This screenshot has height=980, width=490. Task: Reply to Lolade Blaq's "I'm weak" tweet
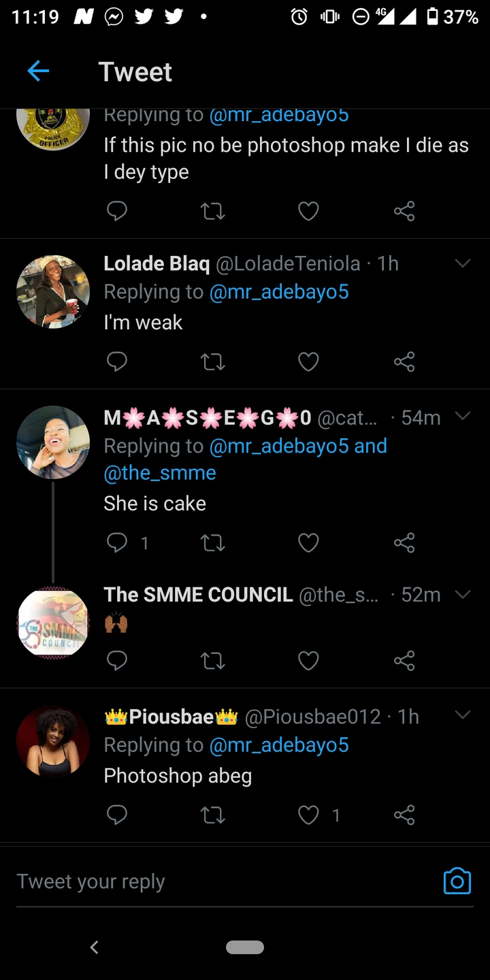point(117,361)
